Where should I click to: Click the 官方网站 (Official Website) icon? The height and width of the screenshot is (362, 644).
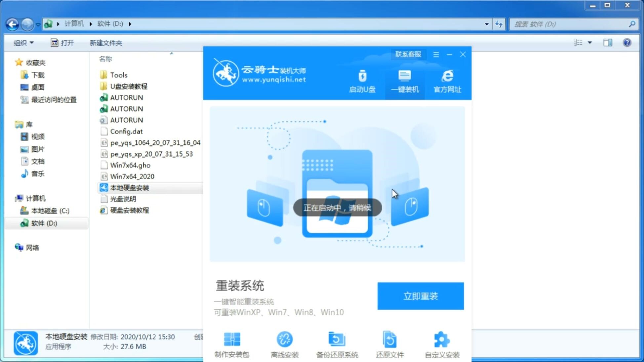pos(446,81)
